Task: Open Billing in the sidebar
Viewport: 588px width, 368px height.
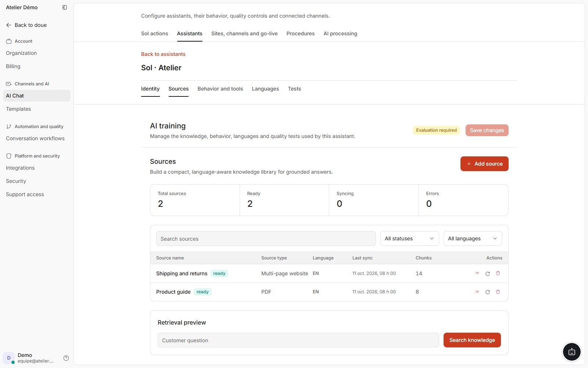Action: click(x=13, y=66)
